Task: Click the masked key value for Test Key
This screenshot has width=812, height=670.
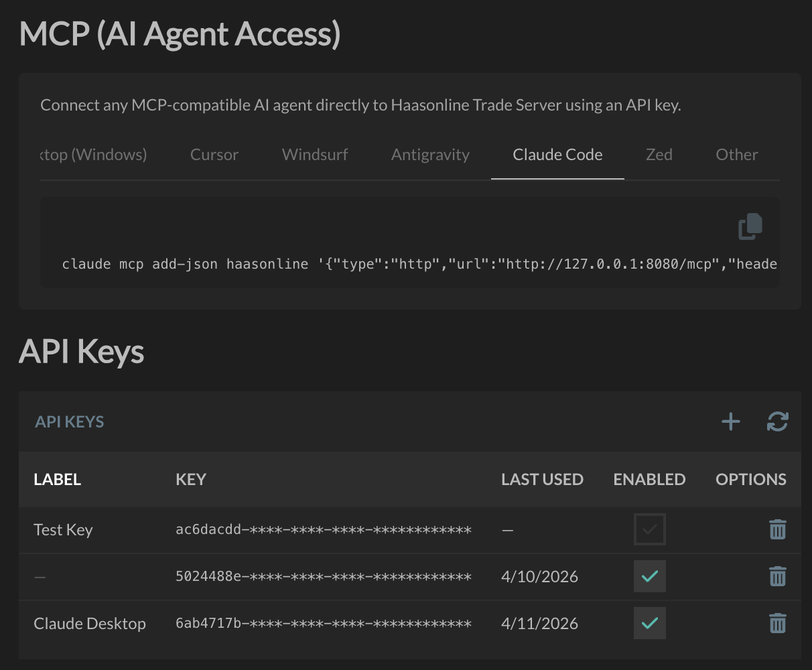Action: (x=325, y=529)
